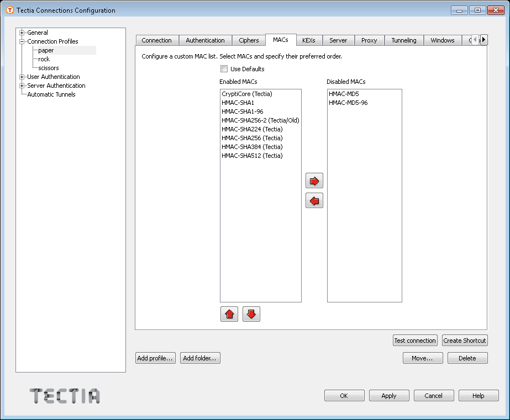Expand the General tree node
Image resolution: width=510 pixels, height=420 pixels.
pos(22,33)
